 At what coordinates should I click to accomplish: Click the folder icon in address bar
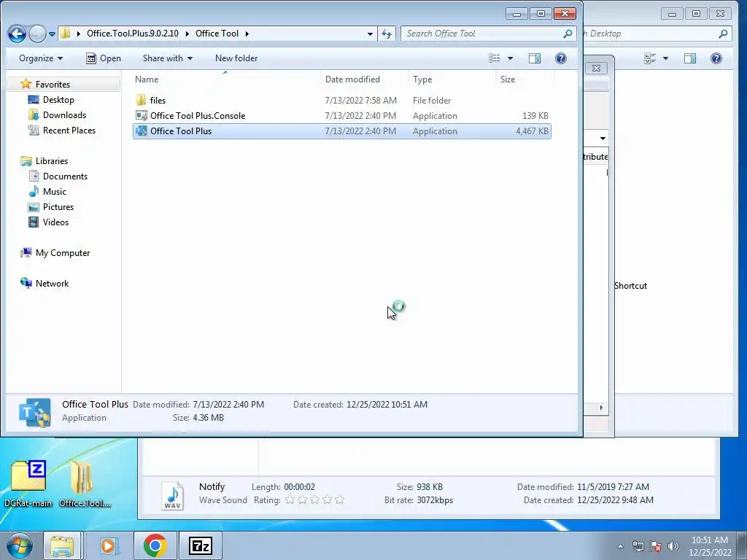tap(65, 34)
